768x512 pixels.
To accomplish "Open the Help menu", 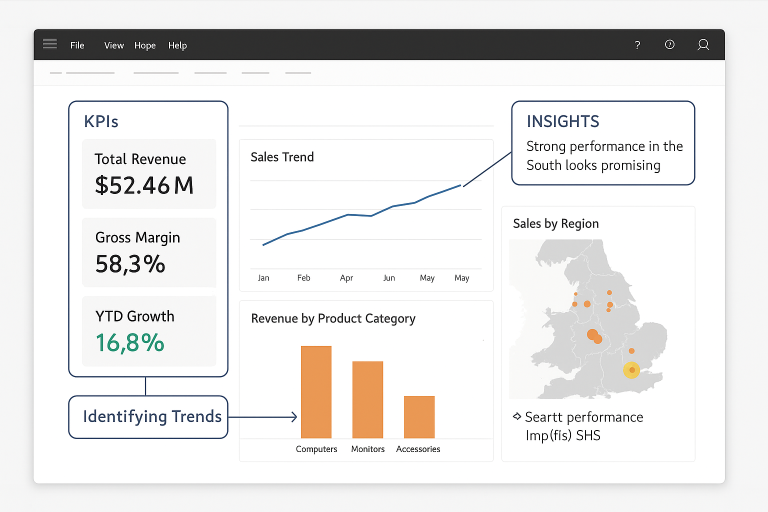I will [178, 45].
